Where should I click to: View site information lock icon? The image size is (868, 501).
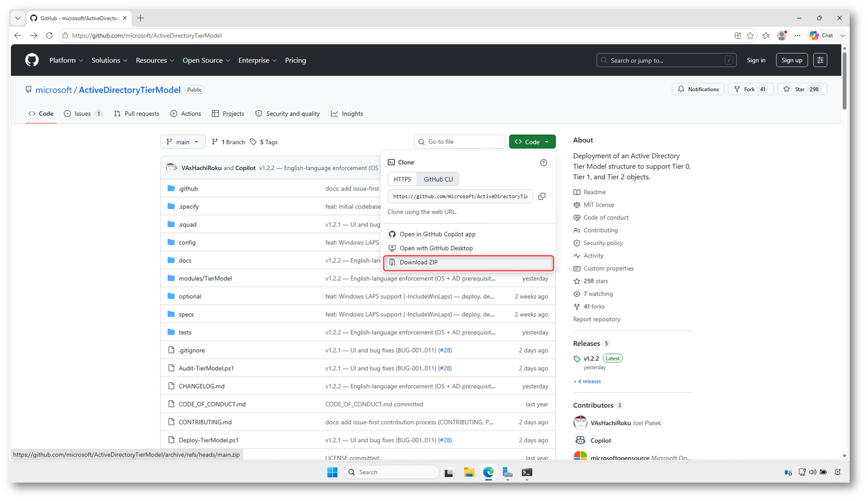tap(65, 35)
